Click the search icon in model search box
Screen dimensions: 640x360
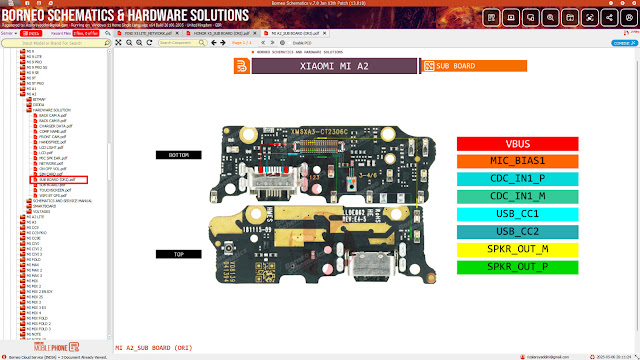tap(107, 43)
